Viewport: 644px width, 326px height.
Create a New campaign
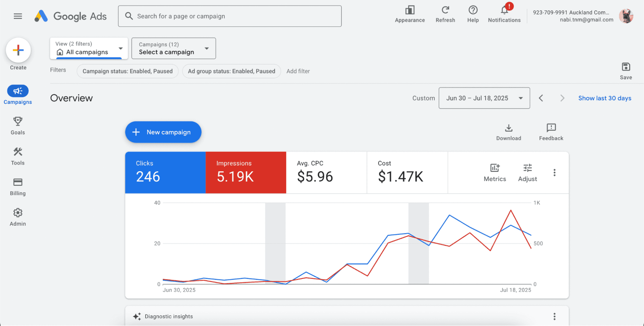(163, 132)
